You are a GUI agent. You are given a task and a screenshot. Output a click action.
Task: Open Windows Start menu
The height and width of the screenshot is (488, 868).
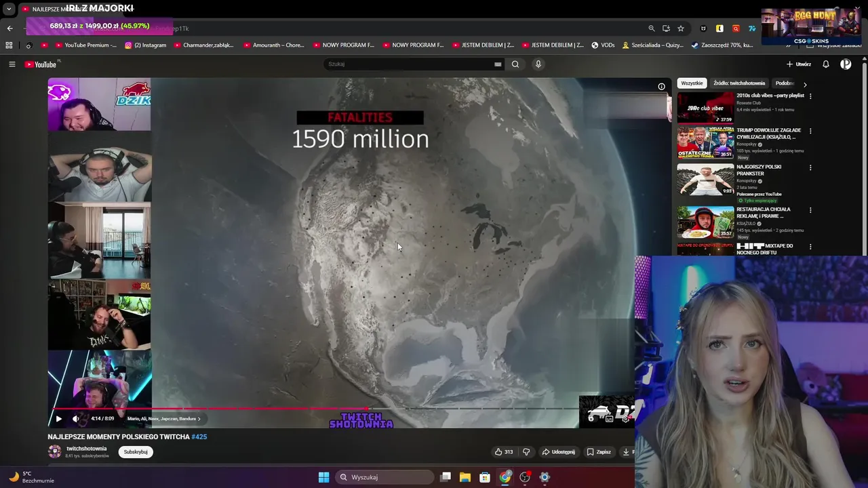click(x=323, y=477)
